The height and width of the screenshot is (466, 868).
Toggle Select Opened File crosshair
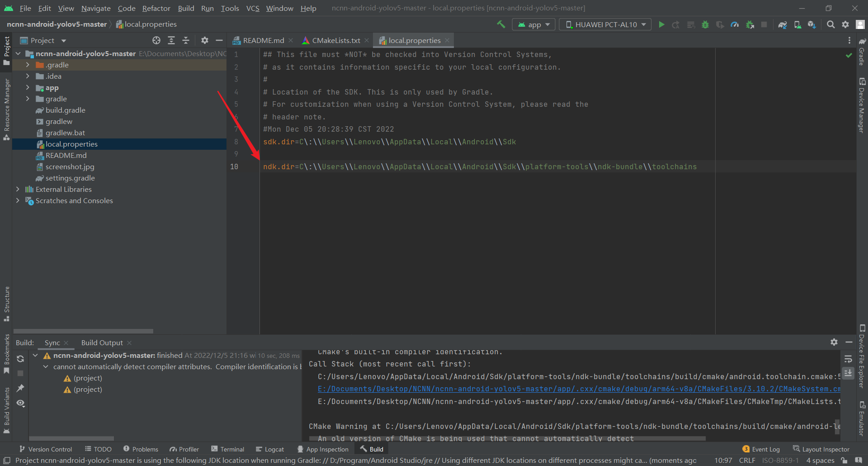[x=157, y=40]
